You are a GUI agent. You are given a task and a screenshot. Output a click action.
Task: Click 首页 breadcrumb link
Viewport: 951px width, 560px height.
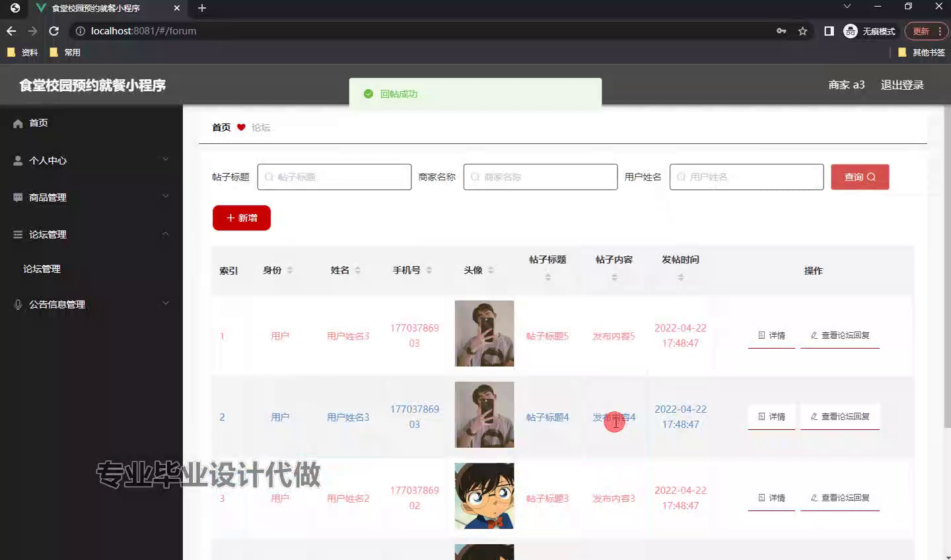(x=221, y=127)
